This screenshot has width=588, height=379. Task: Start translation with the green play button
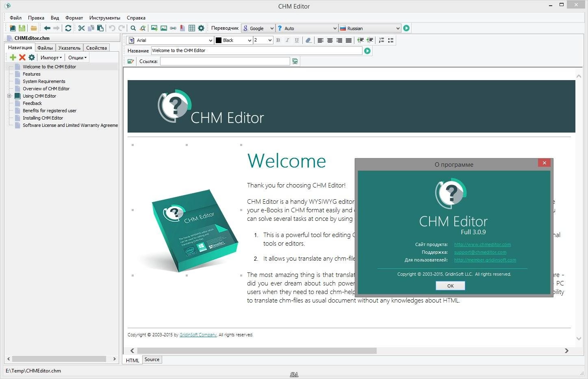406,28
